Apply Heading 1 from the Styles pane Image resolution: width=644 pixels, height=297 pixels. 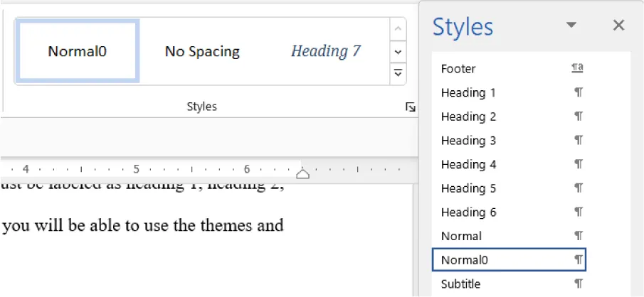pos(468,93)
